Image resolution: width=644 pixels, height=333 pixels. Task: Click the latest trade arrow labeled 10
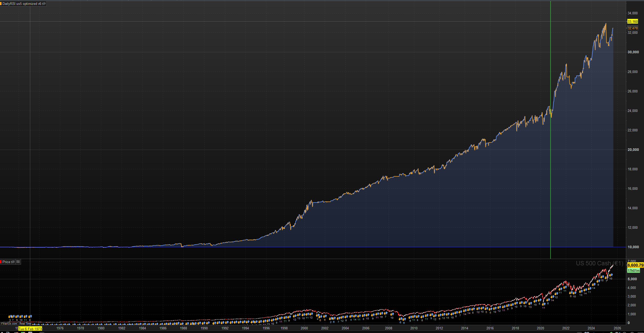point(611,275)
